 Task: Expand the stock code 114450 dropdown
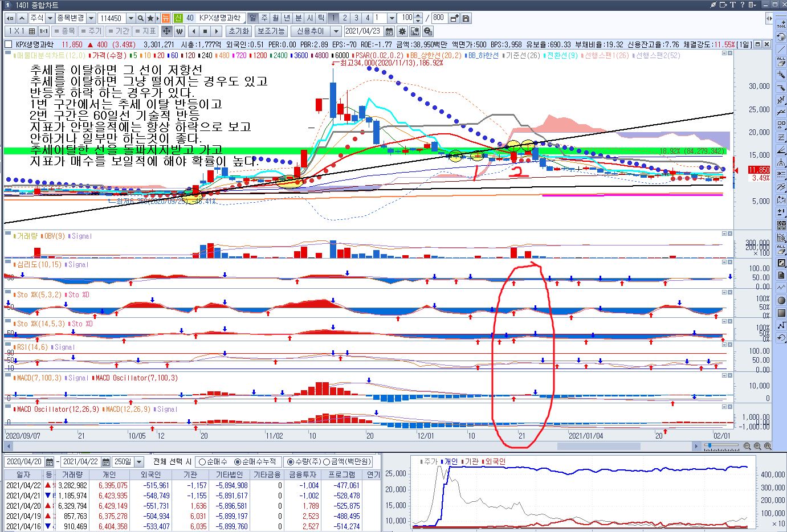point(131,18)
